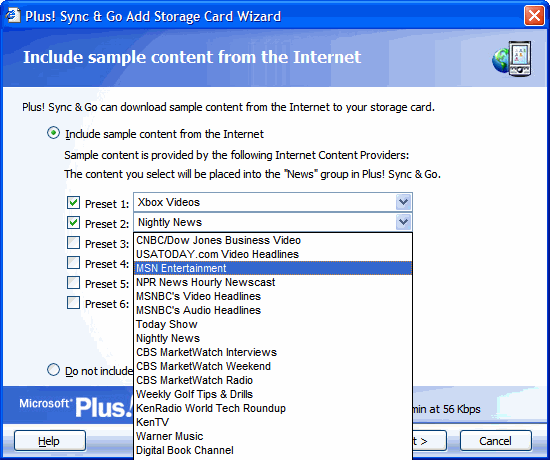This screenshot has height=460, width=550.
Task: Uncheck the Preset 1 checkbox
Action: tap(73, 202)
